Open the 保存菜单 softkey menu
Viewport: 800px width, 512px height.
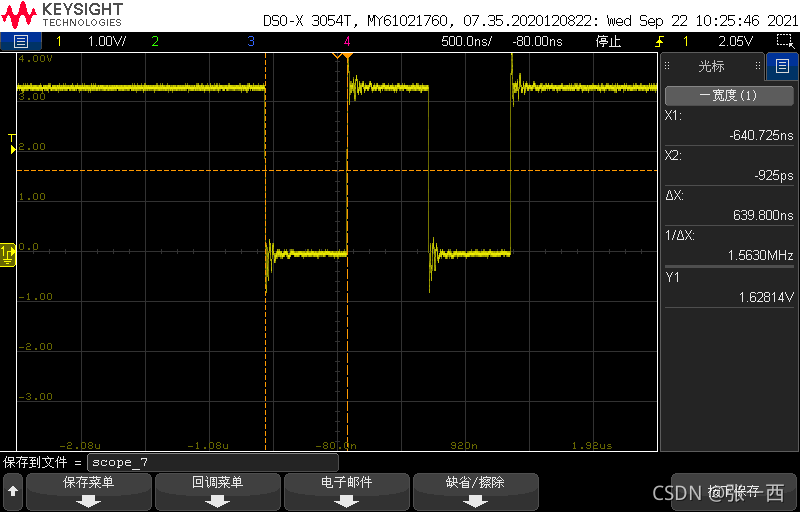point(89,492)
